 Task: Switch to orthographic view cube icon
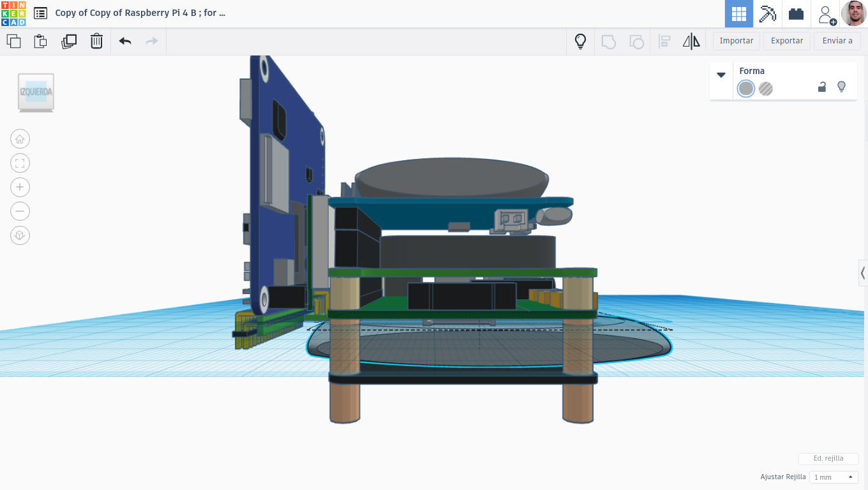[x=20, y=235]
